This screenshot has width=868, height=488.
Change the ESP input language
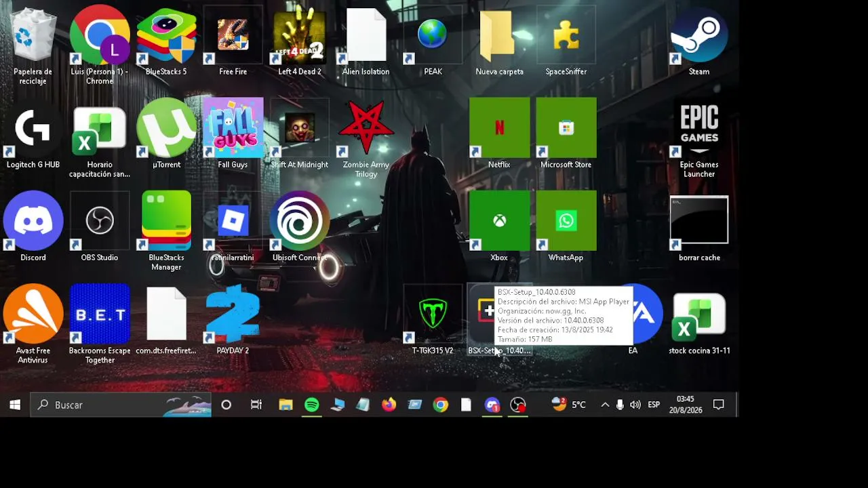point(654,405)
